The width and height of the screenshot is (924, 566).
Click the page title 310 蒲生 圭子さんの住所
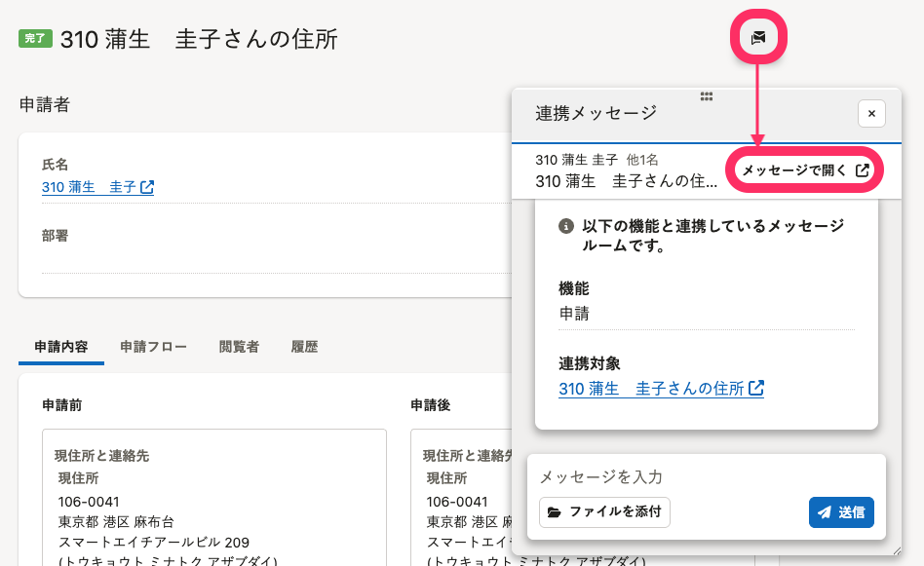199,39
